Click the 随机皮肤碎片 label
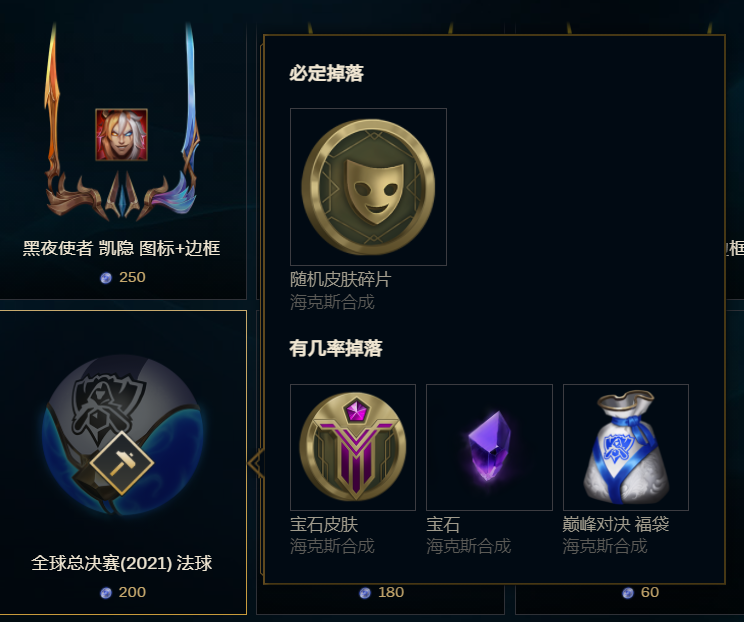This screenshot has width=744, height=622. coord(341,279)
